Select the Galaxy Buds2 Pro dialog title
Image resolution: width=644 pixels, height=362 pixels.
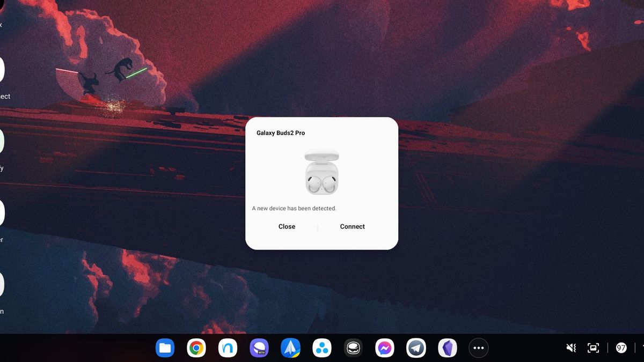click(x=280, y=132)
